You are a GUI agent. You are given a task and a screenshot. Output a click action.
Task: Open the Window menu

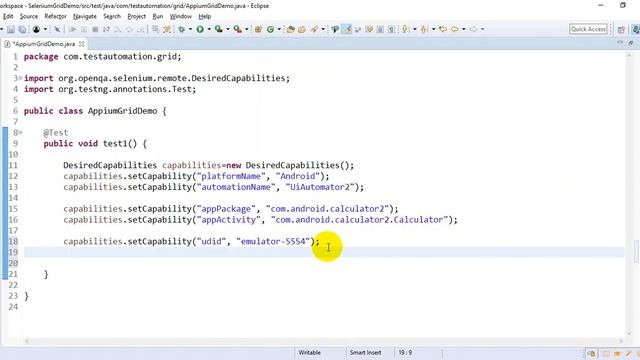pyautogui.click(x=180, y=16)
